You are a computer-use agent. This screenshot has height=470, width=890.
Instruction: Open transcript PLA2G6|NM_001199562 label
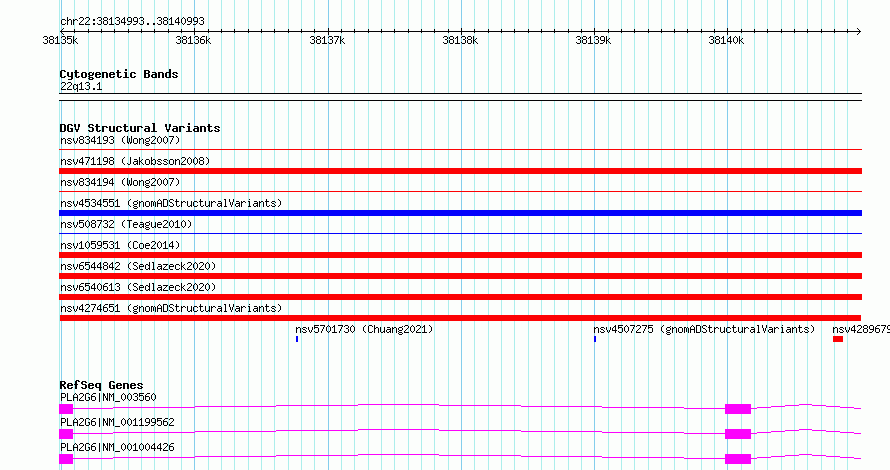click(117, 422)
